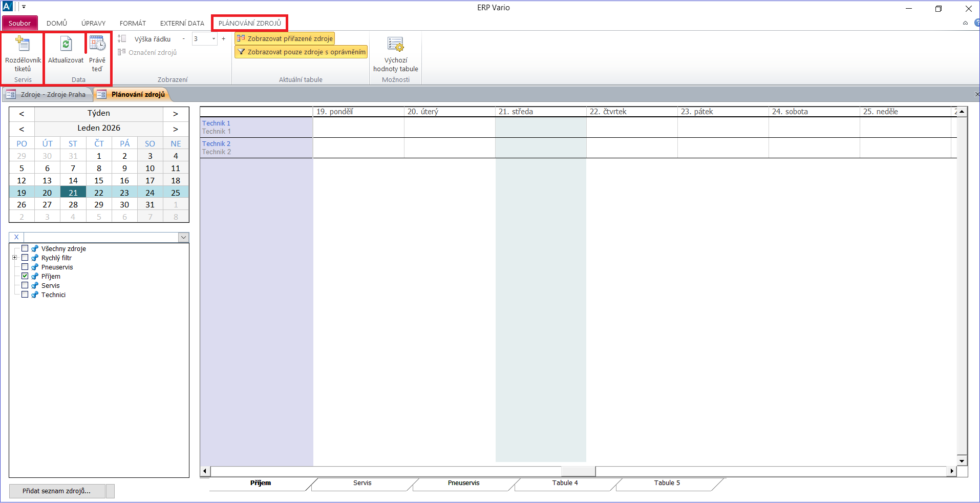
Task: Open the resource list filter dropdown
Action: click(x=183, y=237)
